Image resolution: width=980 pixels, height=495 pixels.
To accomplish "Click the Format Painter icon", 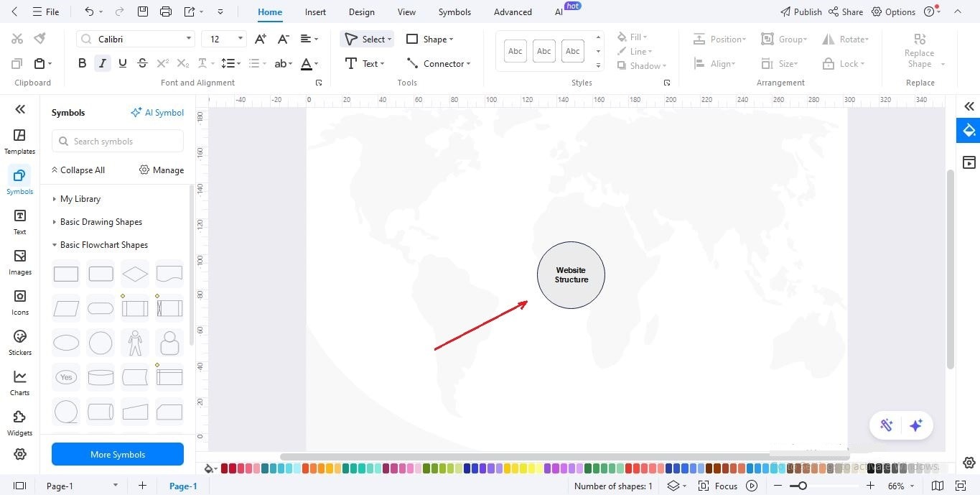I will 40,39.
